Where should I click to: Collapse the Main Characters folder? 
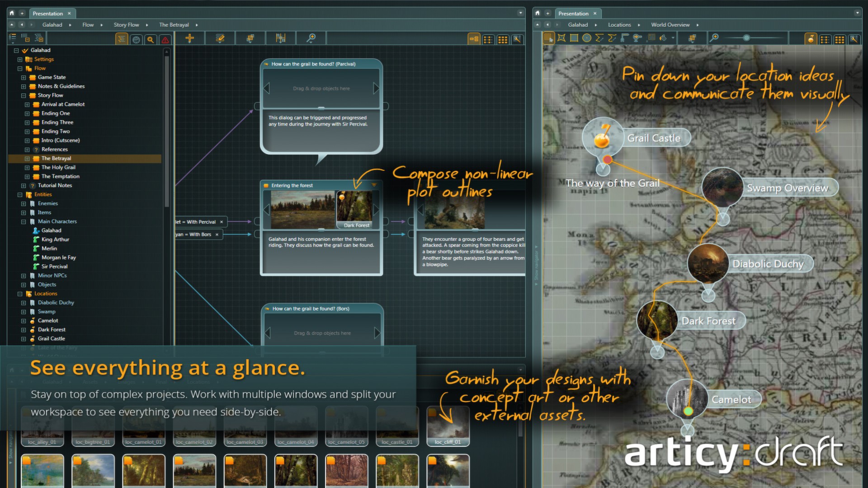[x=24, y=222]
